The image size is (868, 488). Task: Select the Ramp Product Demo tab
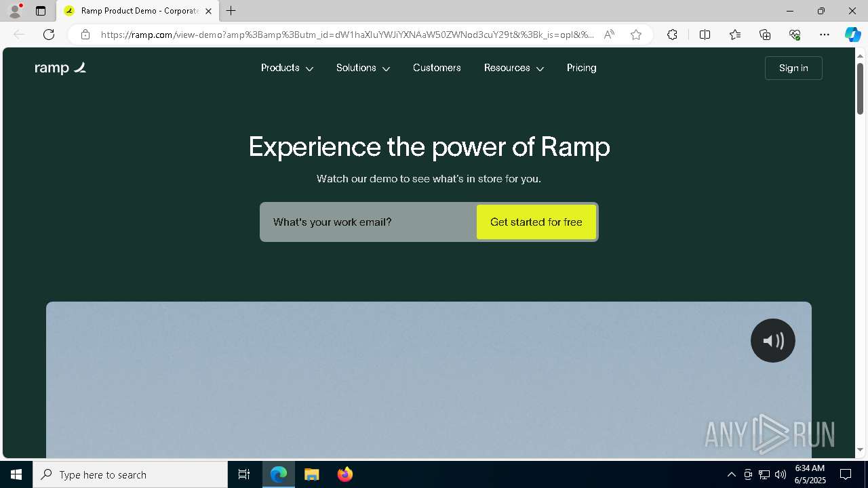pos(138,11)
